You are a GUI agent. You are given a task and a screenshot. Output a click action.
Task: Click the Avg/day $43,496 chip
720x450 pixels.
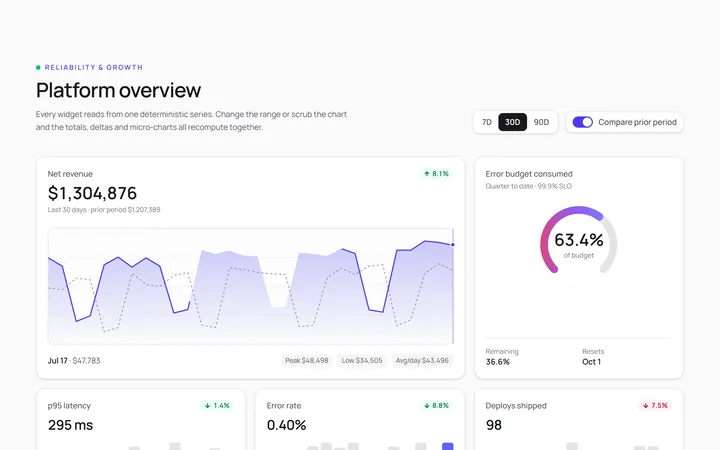coord(422,360)
